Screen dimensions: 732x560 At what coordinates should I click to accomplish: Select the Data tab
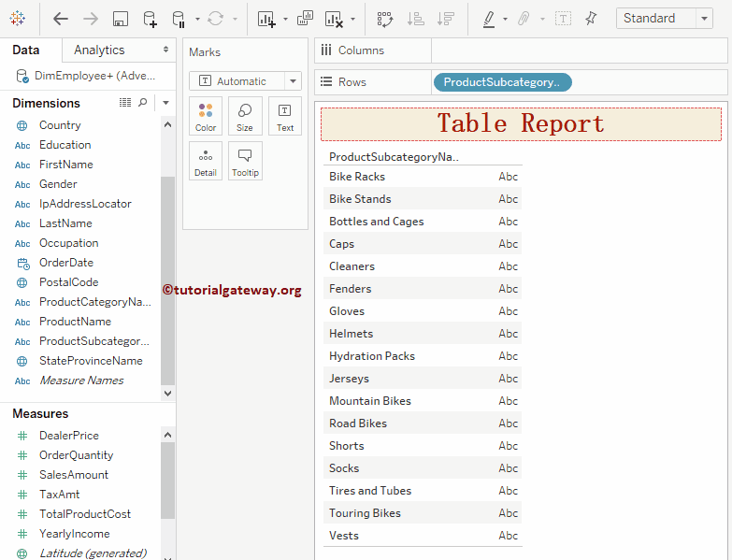click(26, 50)
